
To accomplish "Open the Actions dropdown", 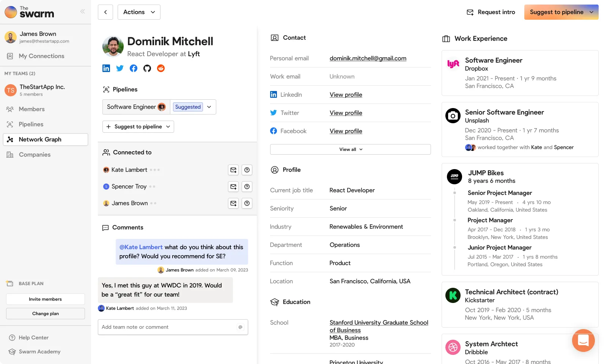I will tap(139, 12).
